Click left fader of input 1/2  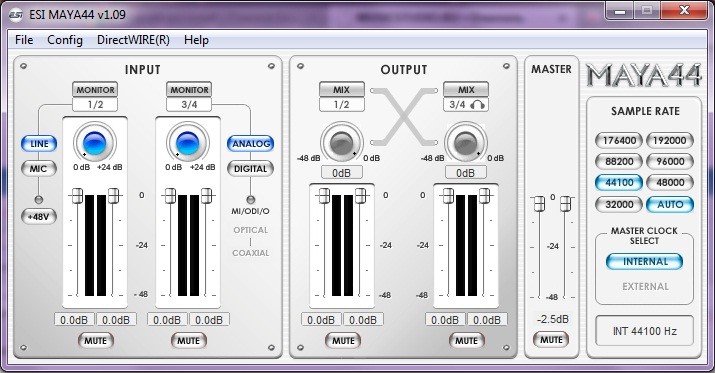[x=78, y=196]
